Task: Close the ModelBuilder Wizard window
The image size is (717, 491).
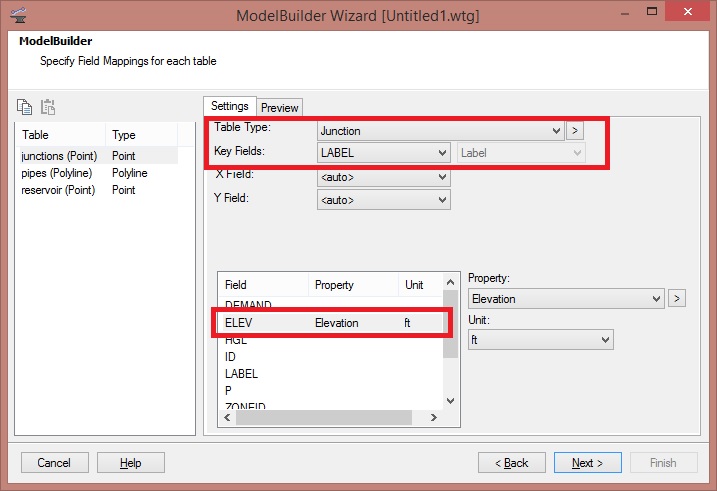Action: pos(688,11)
